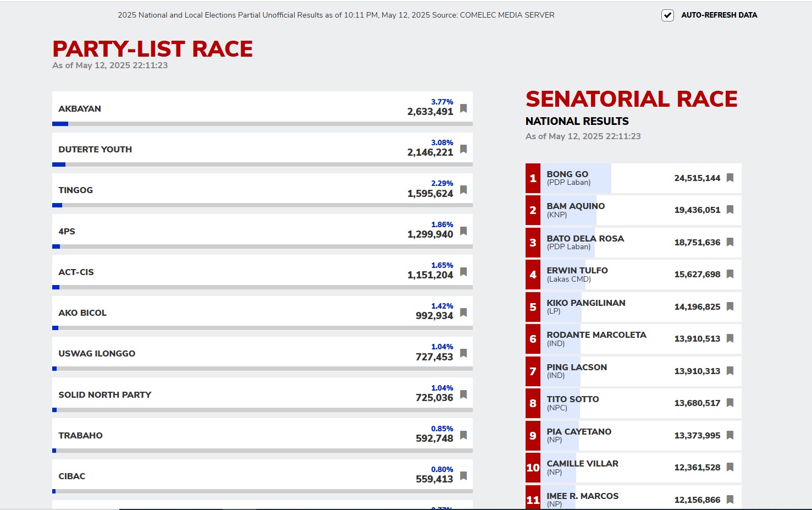Open Rodante Marcoleta's senatorial result row

point(633,339)
